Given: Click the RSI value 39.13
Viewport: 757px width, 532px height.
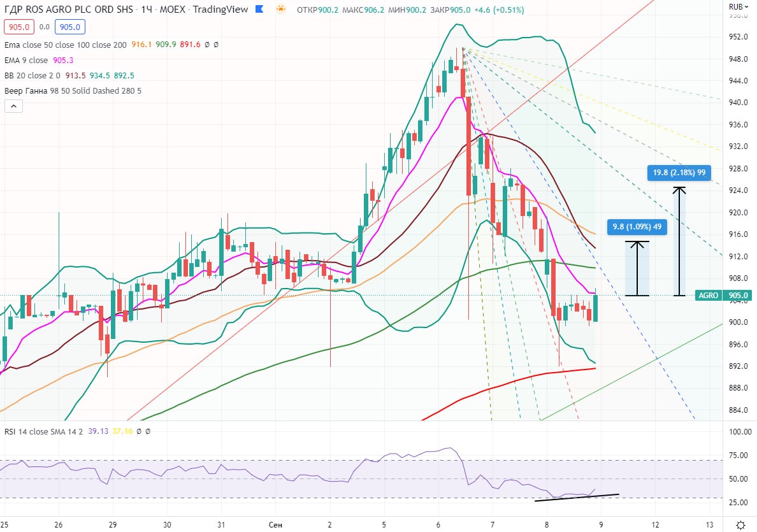Looking at the screenshot, I should [x=98, y=431].
